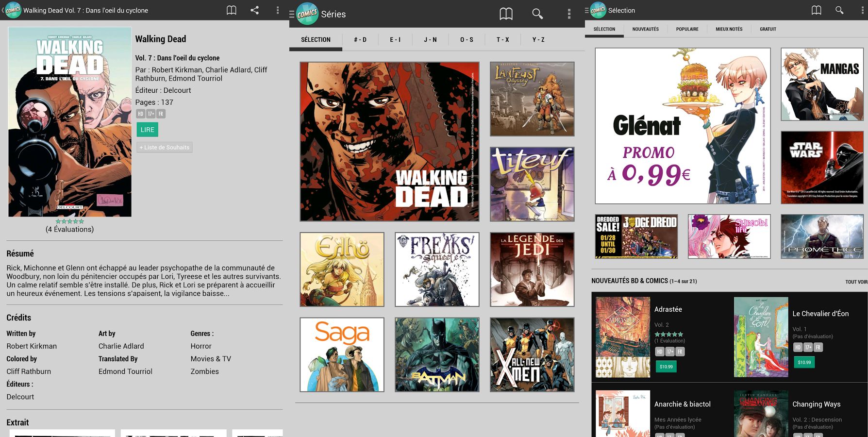Click writer name Robert Kirkman in credits
Screen dimensions: 868x437
32,346
